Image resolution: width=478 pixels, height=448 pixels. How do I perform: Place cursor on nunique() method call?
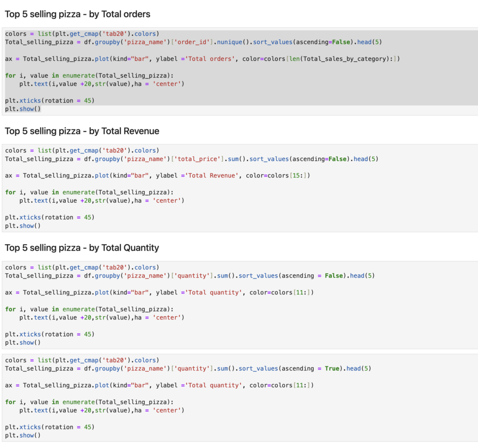point(231,42)
